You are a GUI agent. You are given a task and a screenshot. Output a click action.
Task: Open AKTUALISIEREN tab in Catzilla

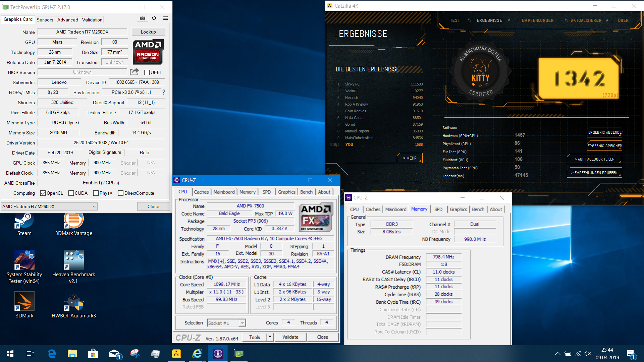(x=586, y=20)
